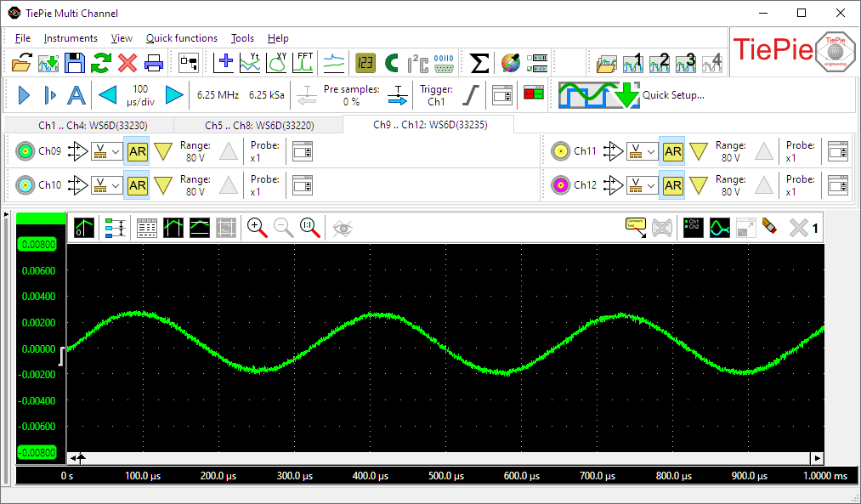
Task: Create an XY graph
Action: click(278, 63)
